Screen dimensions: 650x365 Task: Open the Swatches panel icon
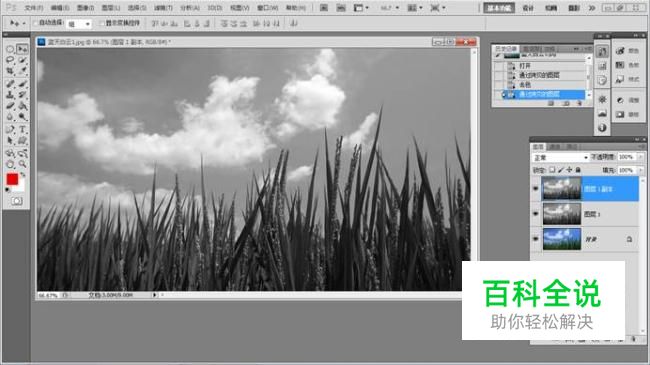tap(620, 65)
